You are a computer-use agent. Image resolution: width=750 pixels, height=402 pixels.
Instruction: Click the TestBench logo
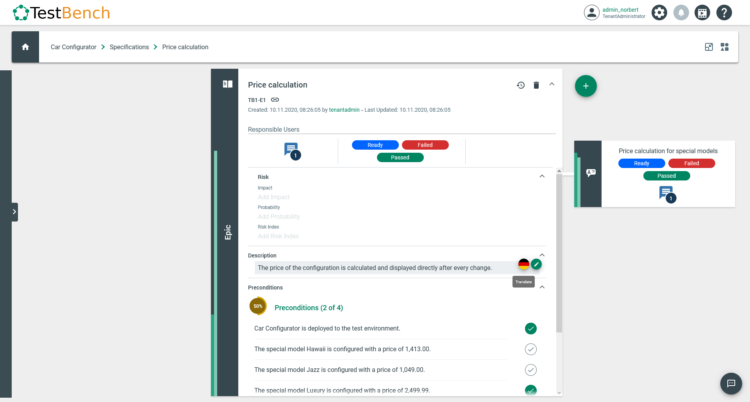click(x=61, y=12)
